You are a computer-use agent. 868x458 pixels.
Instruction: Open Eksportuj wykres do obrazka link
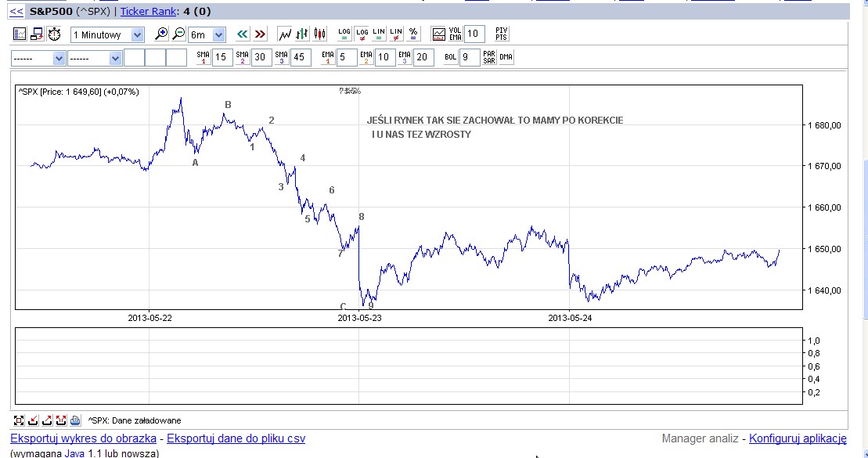[84, 438]
